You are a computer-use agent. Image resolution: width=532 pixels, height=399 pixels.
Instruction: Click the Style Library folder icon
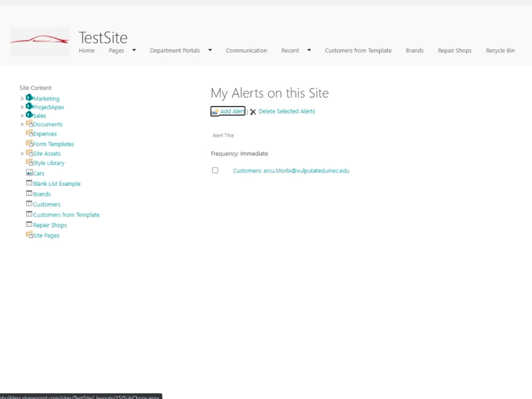click(29, 162)
